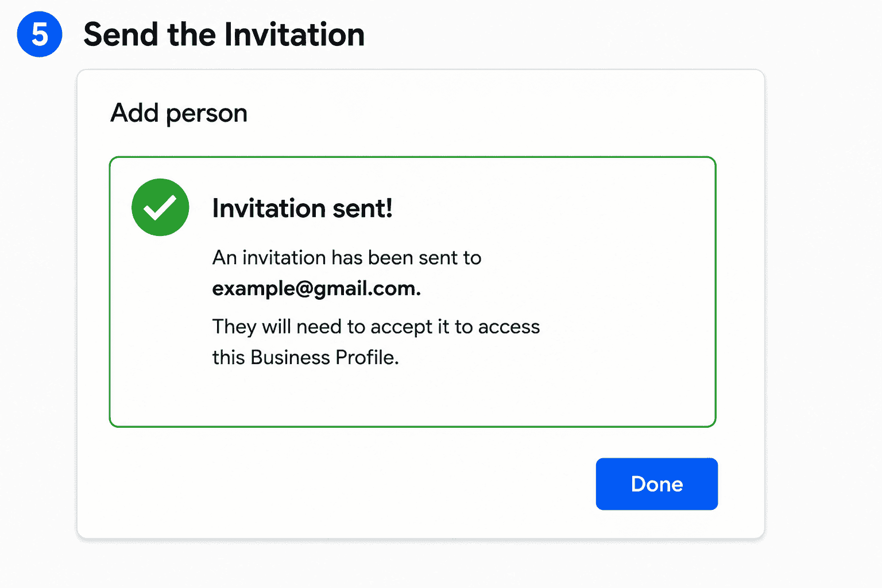
Task: Click the word "access" in the message text
Action: click(x=509, y=327)
